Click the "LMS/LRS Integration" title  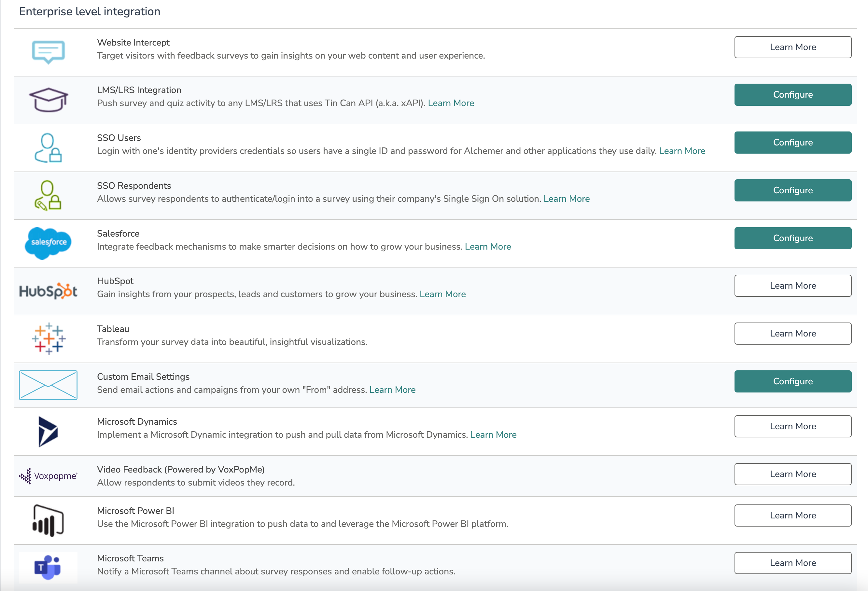click(x=139, y=90)
